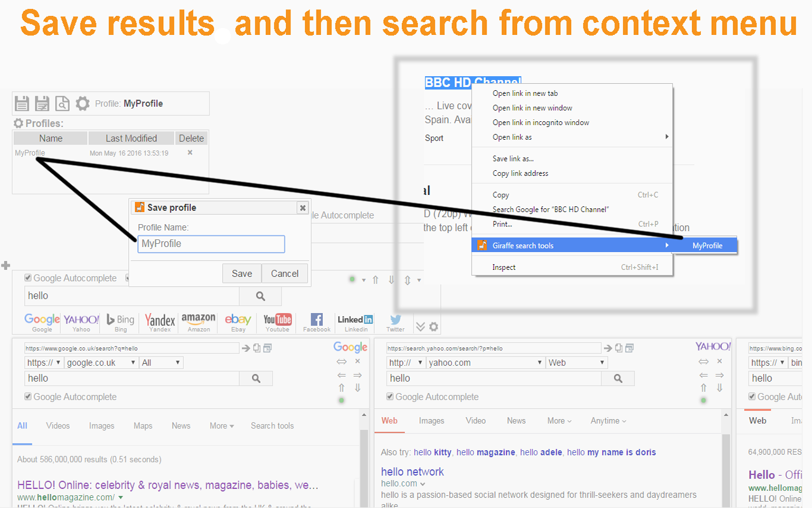
Task: Click the magnifier search button in main bar
Action: click(260, 296)
